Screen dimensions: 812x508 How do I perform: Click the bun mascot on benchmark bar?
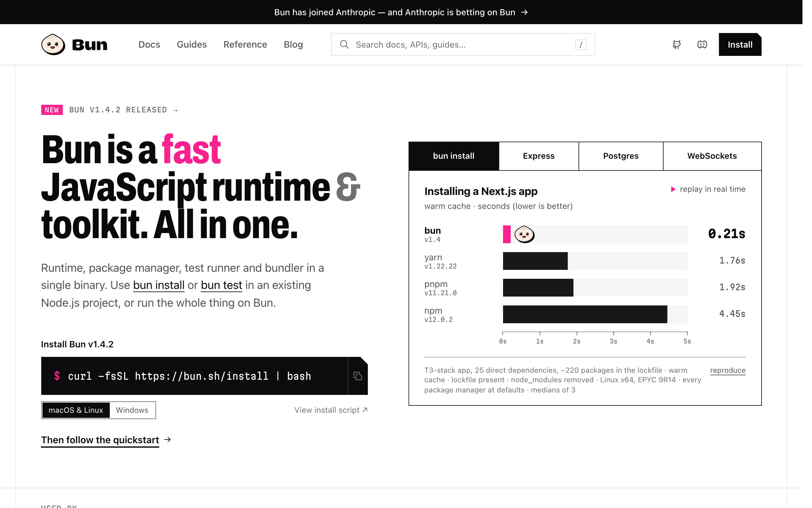coord(524,234)
